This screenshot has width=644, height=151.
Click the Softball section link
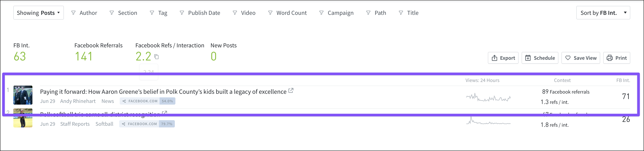pyautogui.click(x=104, y=124)
